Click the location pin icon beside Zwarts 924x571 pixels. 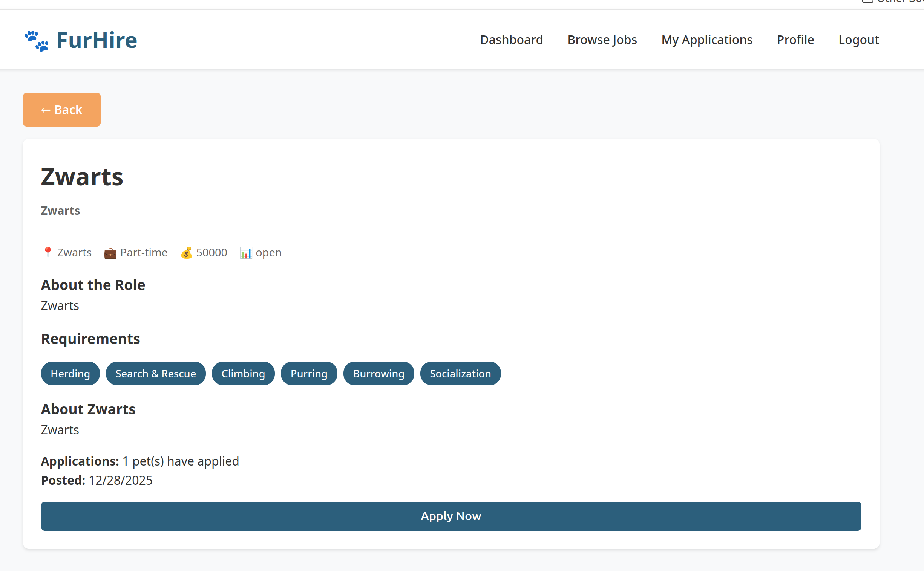[48, 253]
